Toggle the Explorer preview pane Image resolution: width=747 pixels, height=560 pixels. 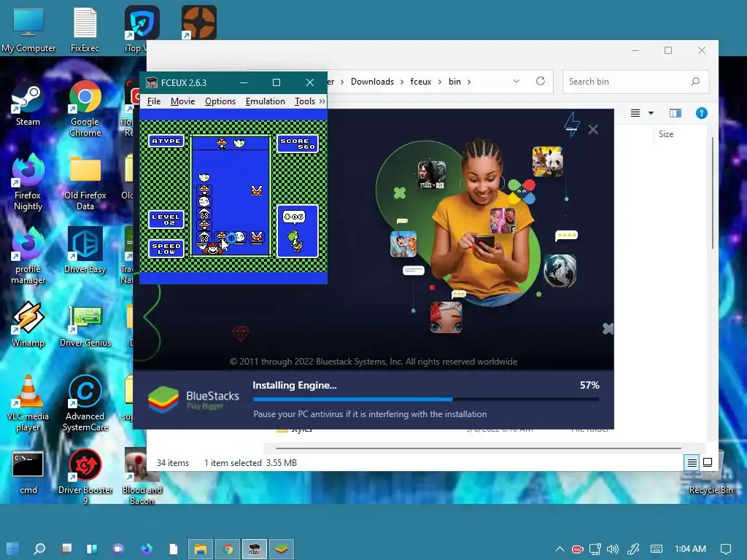675,113
